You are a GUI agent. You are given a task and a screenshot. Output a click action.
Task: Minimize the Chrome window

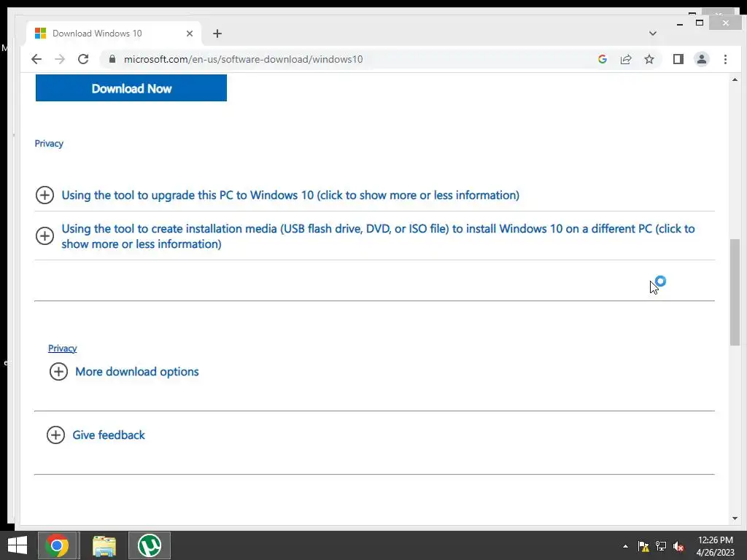point(680,23)
